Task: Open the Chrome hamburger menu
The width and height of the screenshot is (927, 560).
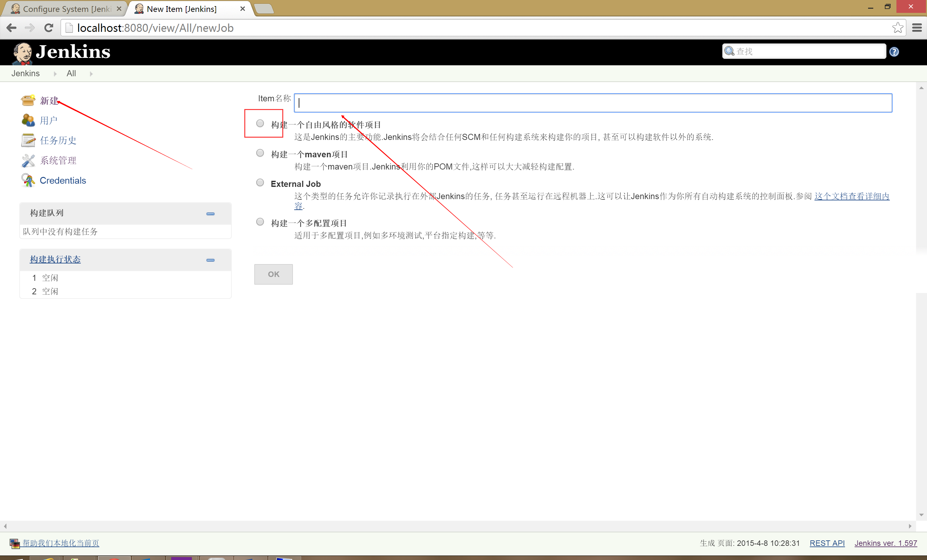Action: tap(917, 28)
